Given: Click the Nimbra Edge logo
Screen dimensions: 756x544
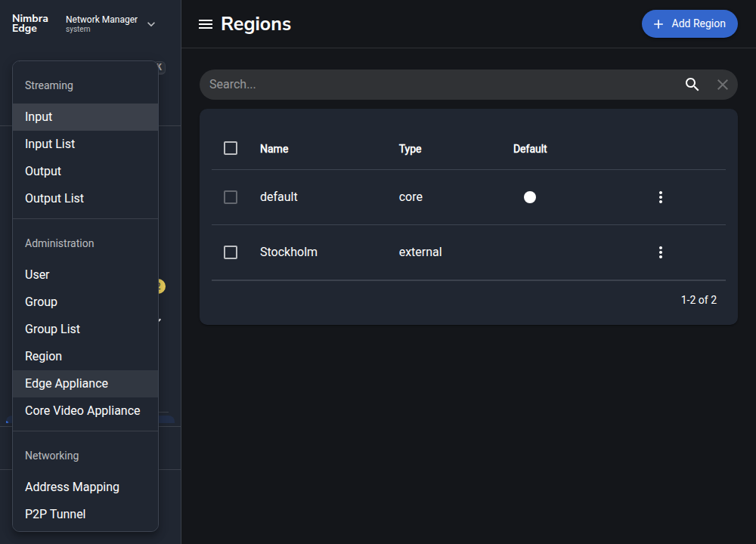Looking at the screenshot, I should 30,23.
